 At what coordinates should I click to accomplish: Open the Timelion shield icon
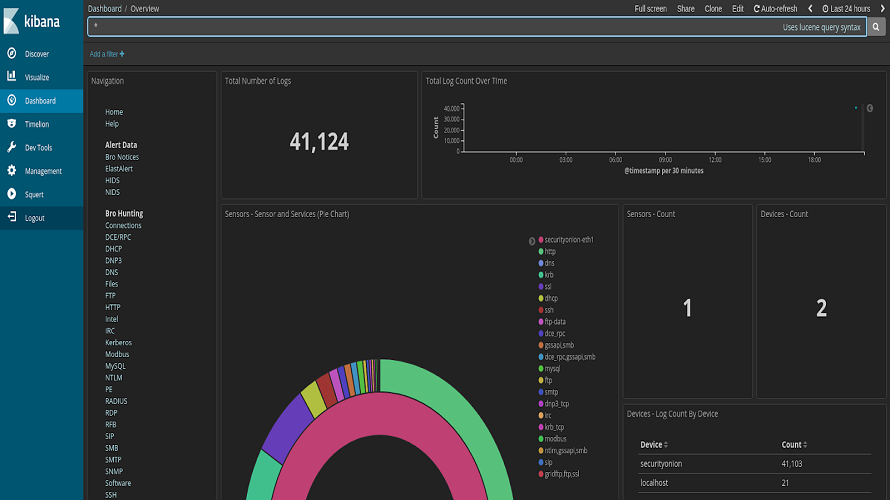tap(11, 124)
